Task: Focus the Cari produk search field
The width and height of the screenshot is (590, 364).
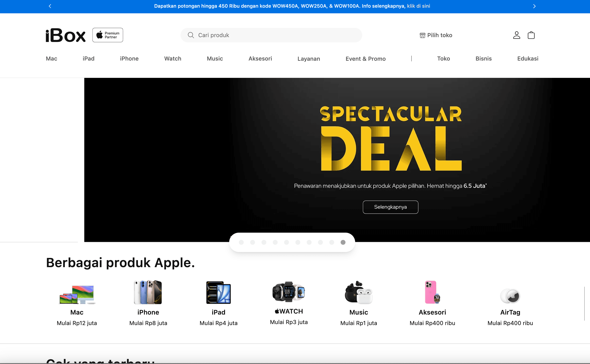Action: pos(271,35)
